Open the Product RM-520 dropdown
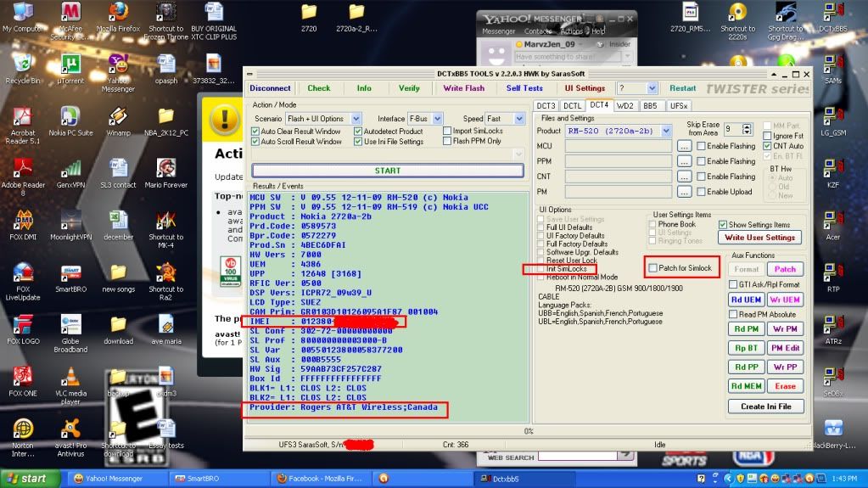Screen dimensions: 868x488 (666, 131)
